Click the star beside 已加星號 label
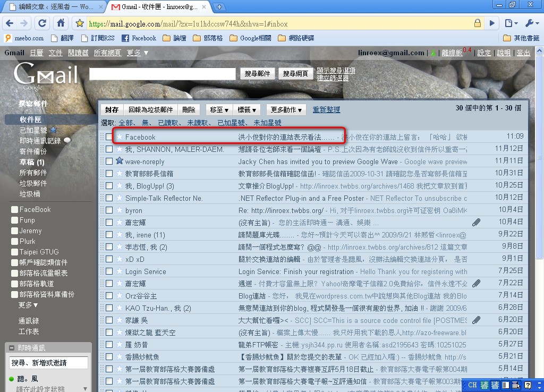 [x=53, y=130]
